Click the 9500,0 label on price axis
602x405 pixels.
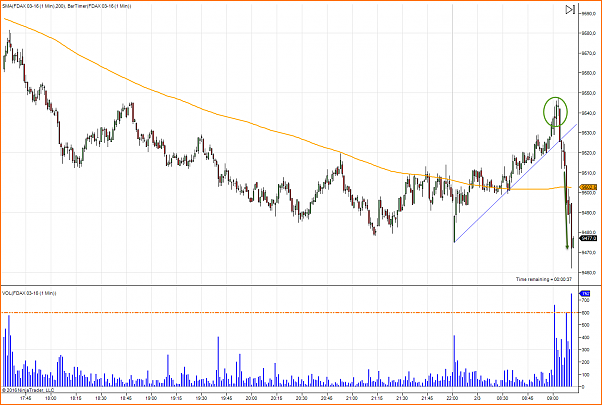[x=589, y=193]
